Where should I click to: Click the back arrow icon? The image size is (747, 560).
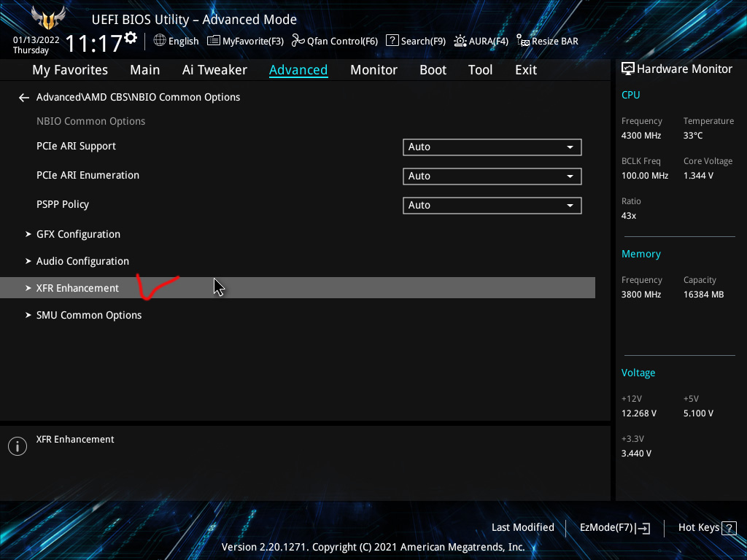pyautogui.click(x=24, y=98)
